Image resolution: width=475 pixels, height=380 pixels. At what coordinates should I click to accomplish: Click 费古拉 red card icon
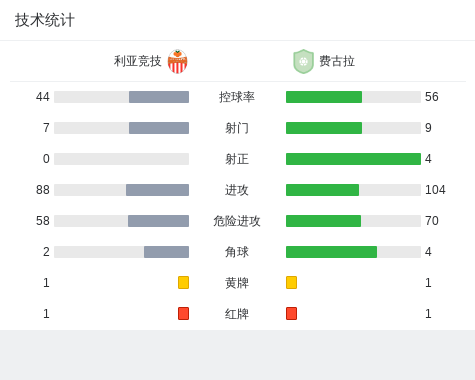coord(291,313)
